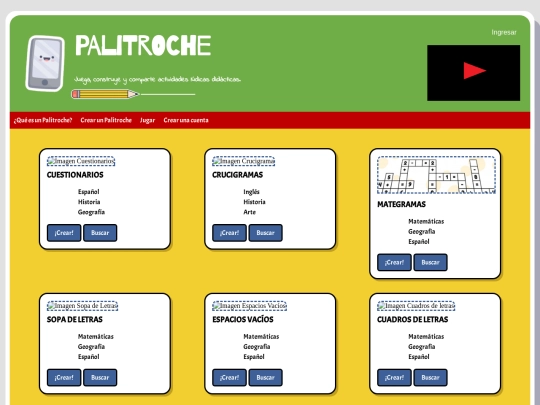The height and width of the screenshot is (405, 540).
Task: Click the Imagen Sopa de Letras image
Action: tap(82, 306)
